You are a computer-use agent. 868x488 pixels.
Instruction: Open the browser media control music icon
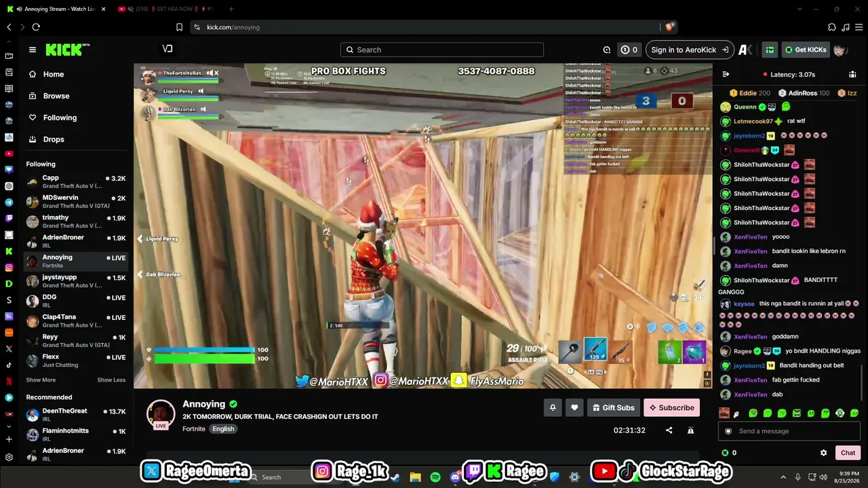click(845, 27)
